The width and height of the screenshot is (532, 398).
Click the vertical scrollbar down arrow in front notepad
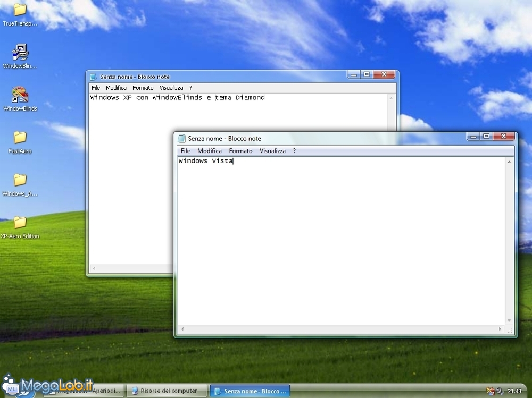coord(509,320)
